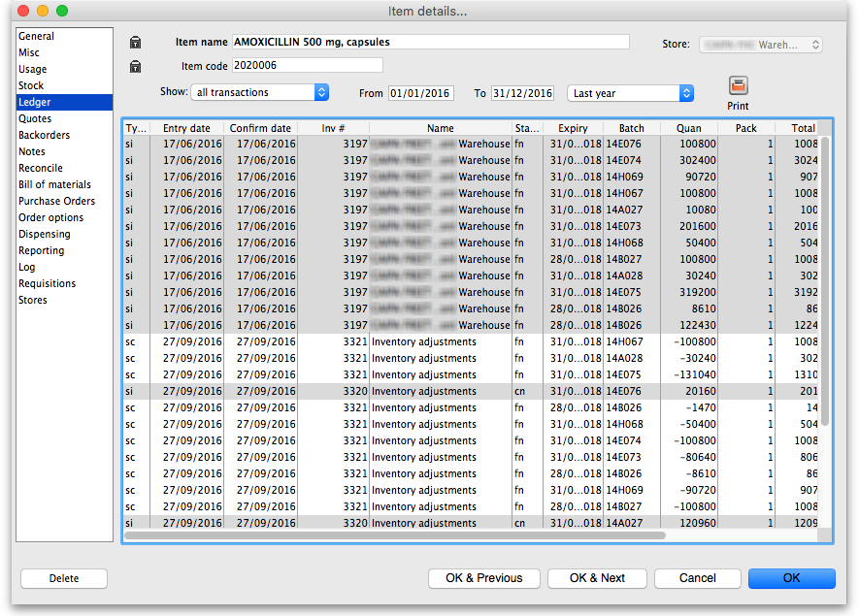Screen dimensions: 859x616
Task: Select Stock in the sidebar
Action: tap(31, 85)
